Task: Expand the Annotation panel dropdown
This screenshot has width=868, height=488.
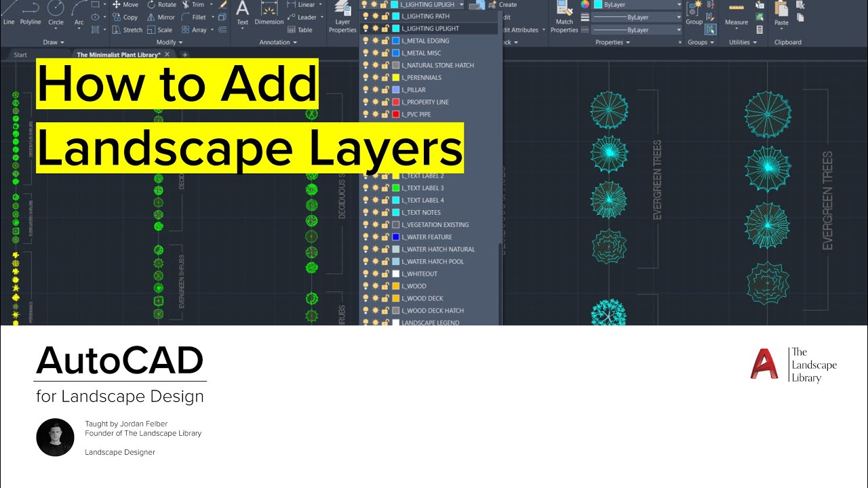Action: [x=278, y=42]
